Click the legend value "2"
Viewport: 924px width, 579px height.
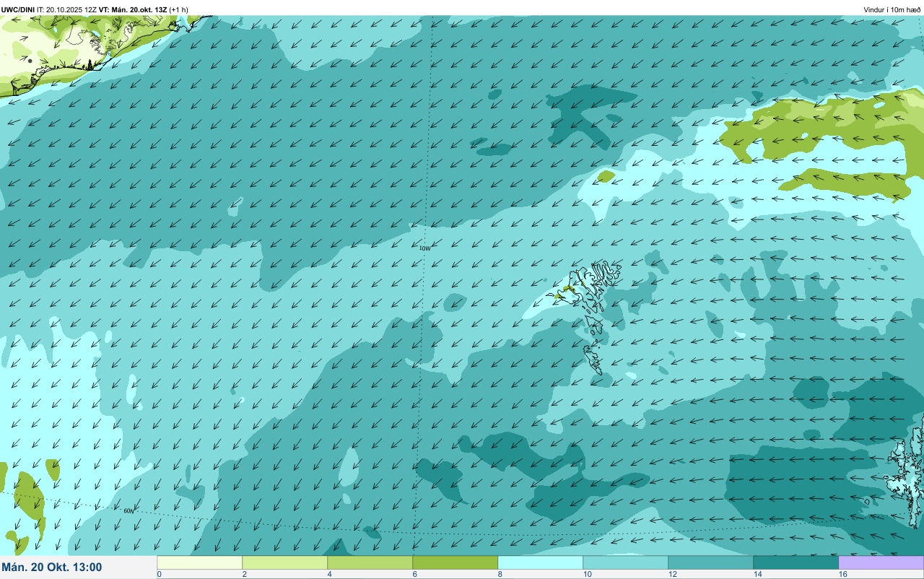coord(244,574)
